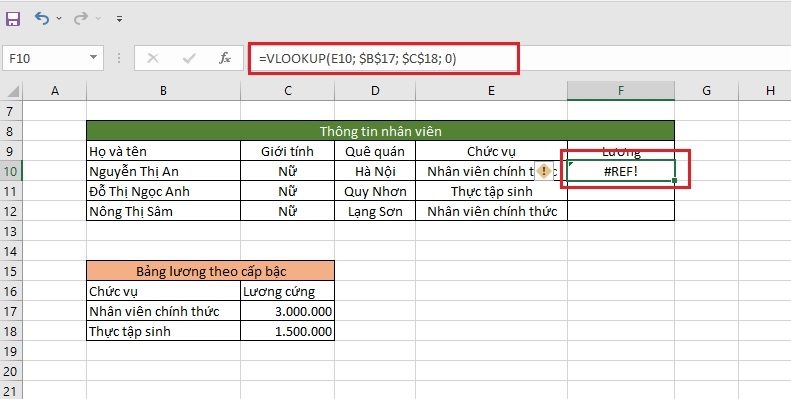Click the 'Nữ' cell in row 11
The width and height of the screenshot is (791, 399).
pos(288,191)
